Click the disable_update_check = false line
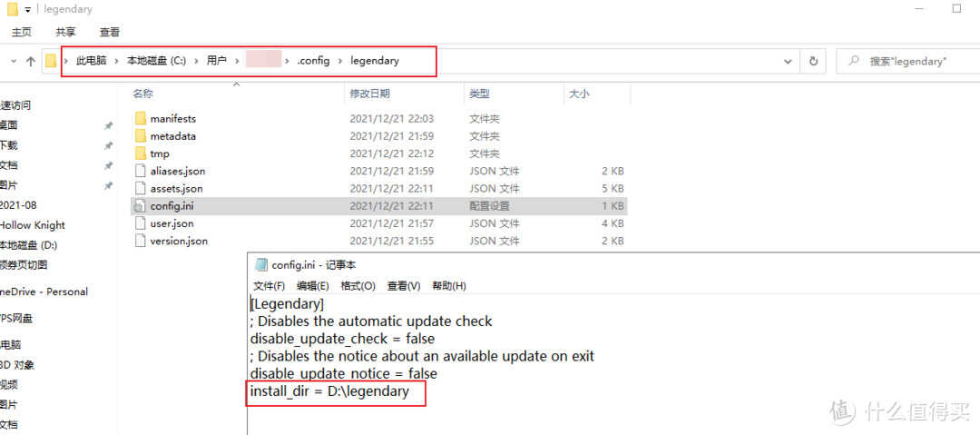Viewport: 980px width, 435px height. pos(342,339)
